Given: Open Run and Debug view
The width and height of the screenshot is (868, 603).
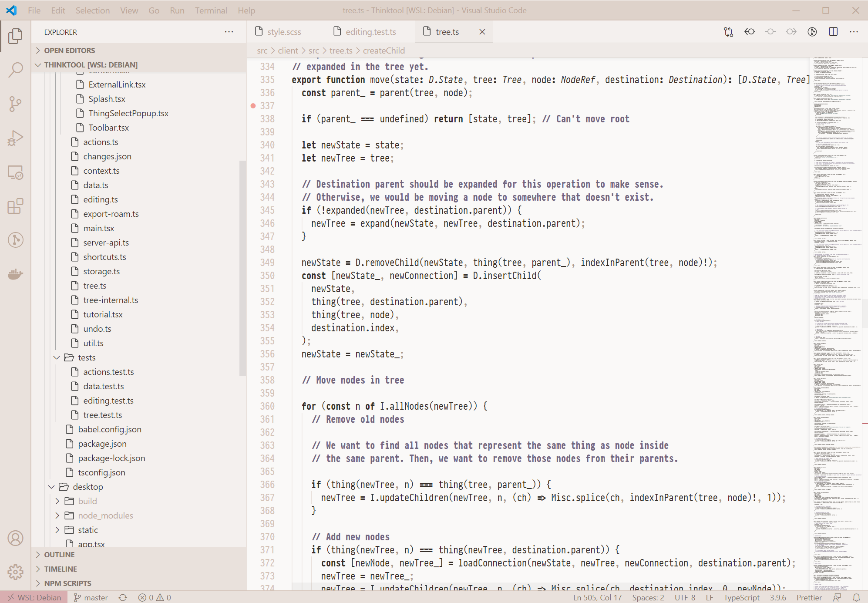Looking at the screenshot, I should coord(16,138).
